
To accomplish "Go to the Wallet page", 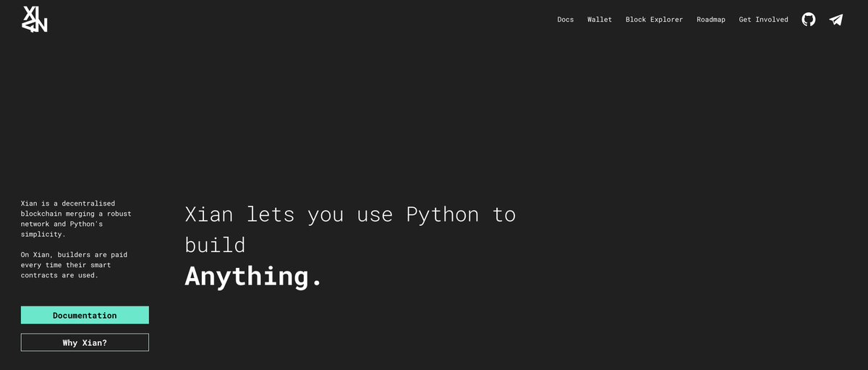I will pyautogui.click(x=600, y=20).
